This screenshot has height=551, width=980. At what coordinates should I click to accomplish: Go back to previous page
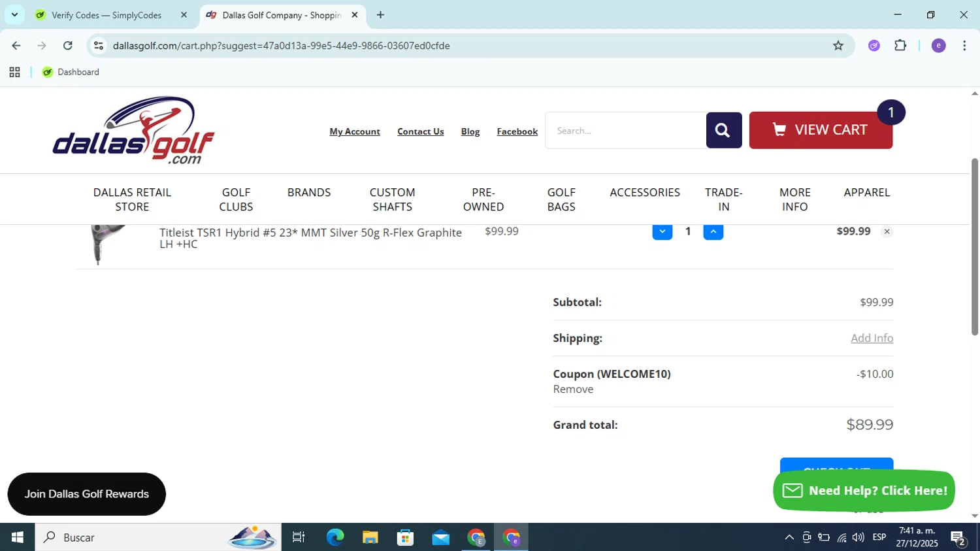tap(16, 46)
